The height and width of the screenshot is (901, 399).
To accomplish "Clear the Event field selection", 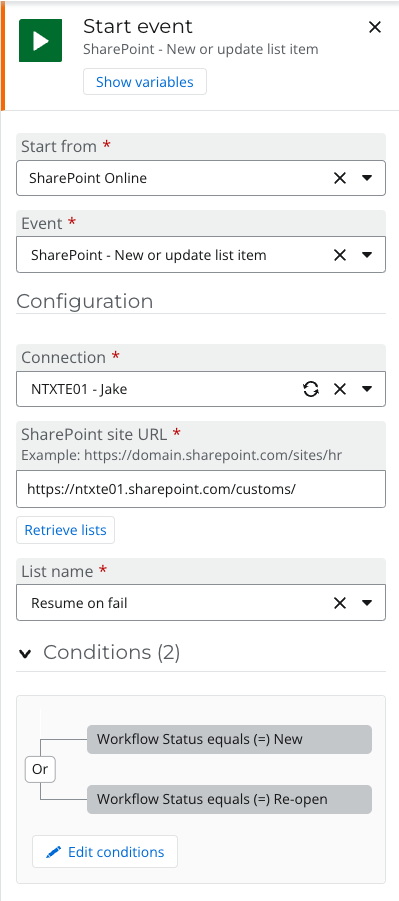I will (340, 255).
